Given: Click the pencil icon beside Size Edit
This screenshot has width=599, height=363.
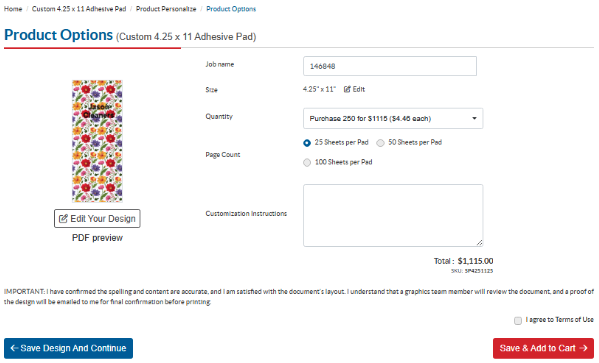Looking at the screenshot, I should pyautogui.click(x=347, y=89).
